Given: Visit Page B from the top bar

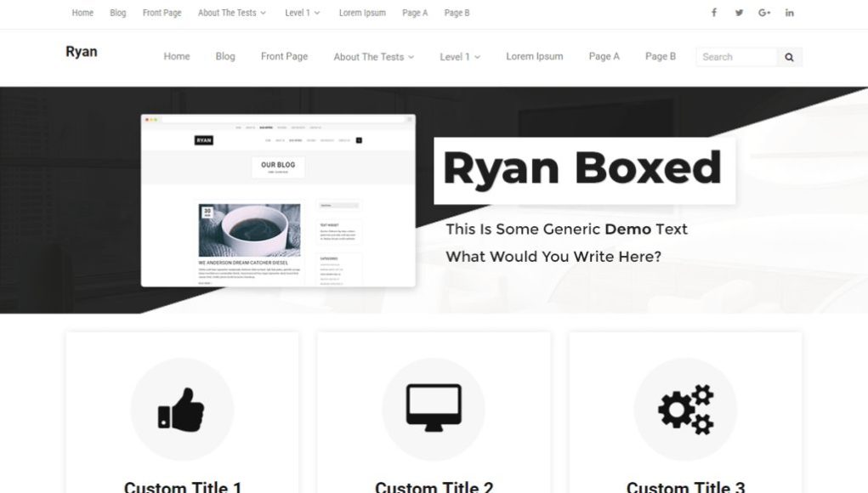Looking at the screenshot, I should coord(457,13).
